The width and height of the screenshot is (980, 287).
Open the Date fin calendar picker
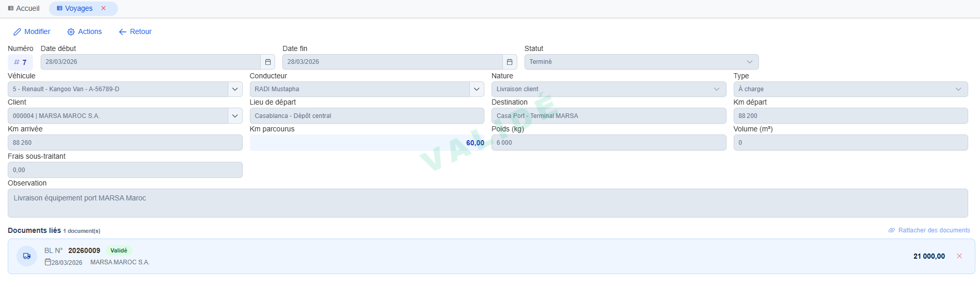pyautogui.click(x=510, y=62)
